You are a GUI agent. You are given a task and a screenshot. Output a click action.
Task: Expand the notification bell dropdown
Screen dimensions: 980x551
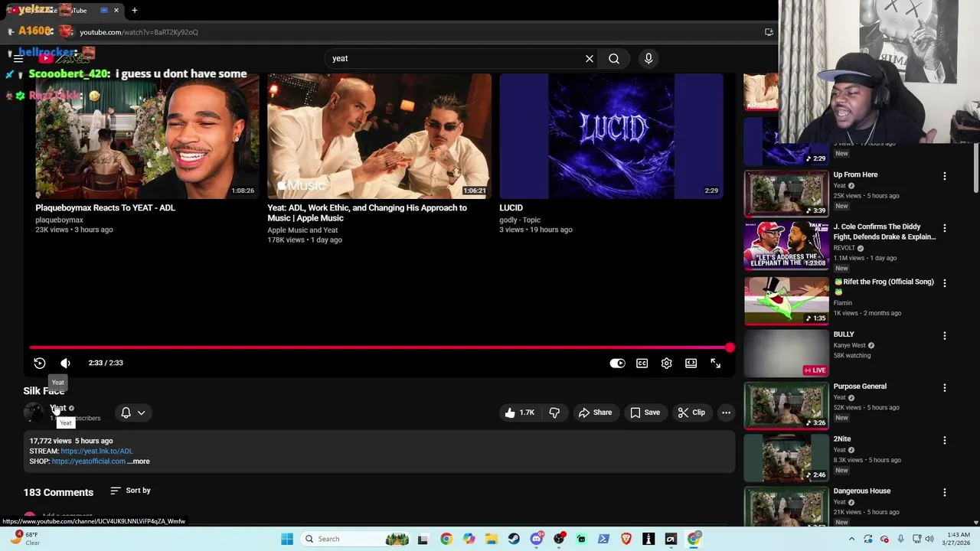click(133, 412)
